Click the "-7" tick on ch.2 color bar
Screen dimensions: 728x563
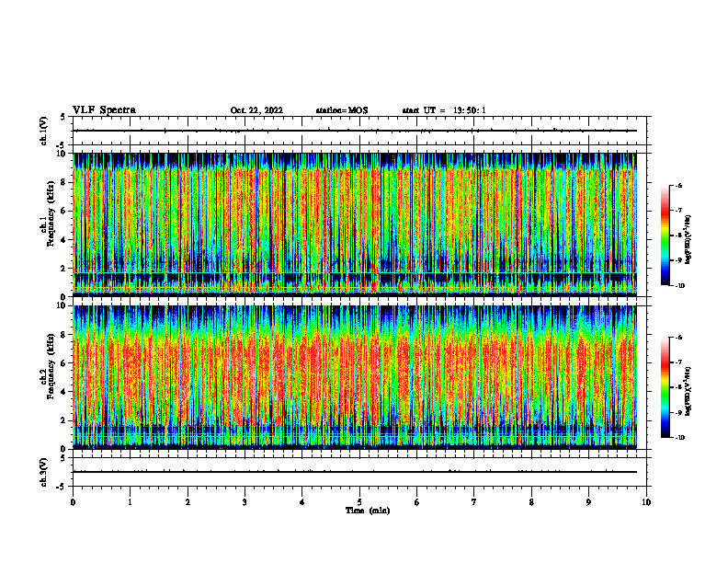pos(678,362)
